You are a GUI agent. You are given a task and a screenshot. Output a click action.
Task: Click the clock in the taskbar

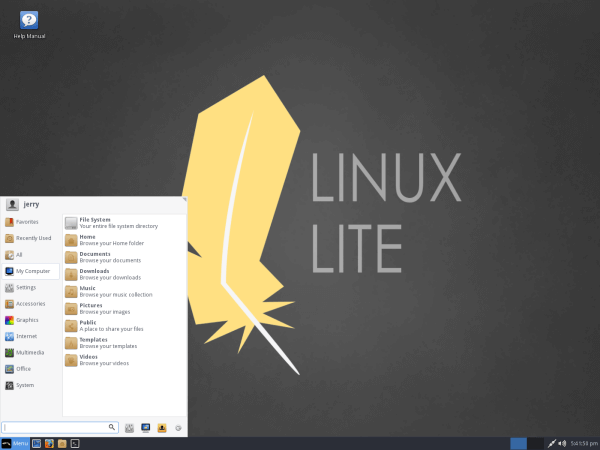[584, 443]
